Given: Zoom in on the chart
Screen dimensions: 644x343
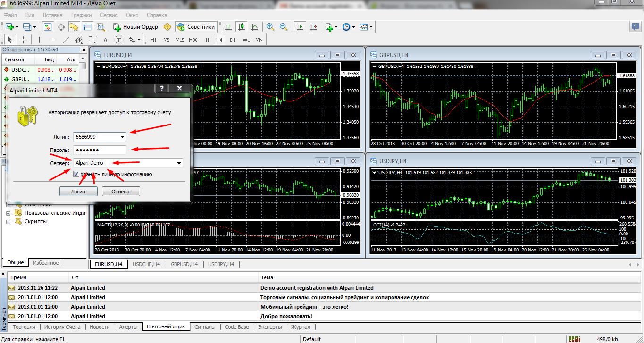Looking at the screenshot, I should pos(270,27).
